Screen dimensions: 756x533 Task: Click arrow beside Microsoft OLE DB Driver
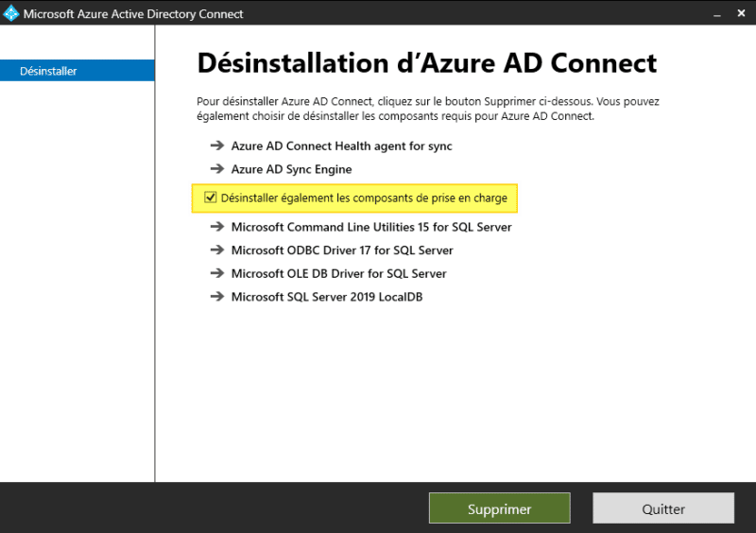point(217,272)
